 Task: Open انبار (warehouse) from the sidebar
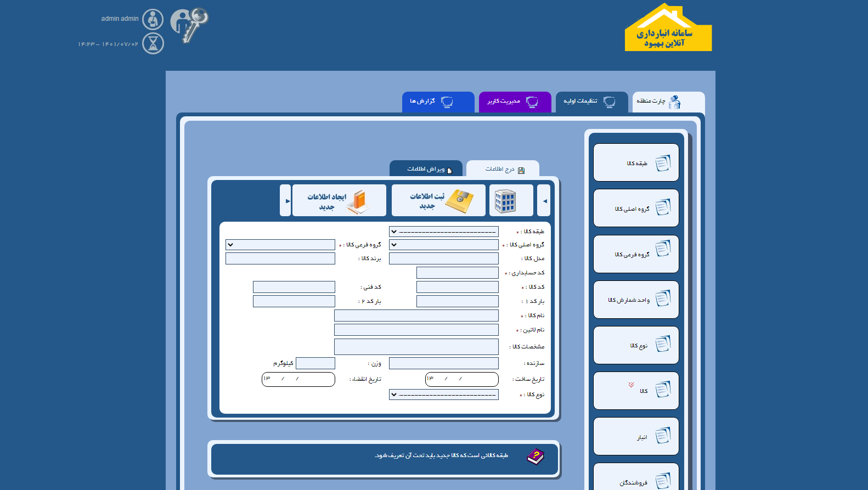click(x=636, y=437)
